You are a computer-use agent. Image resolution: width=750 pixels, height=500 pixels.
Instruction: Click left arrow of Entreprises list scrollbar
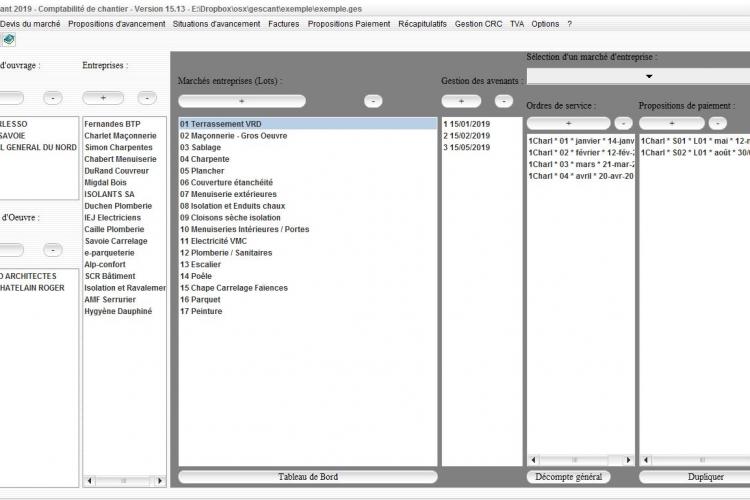[89, 481]
